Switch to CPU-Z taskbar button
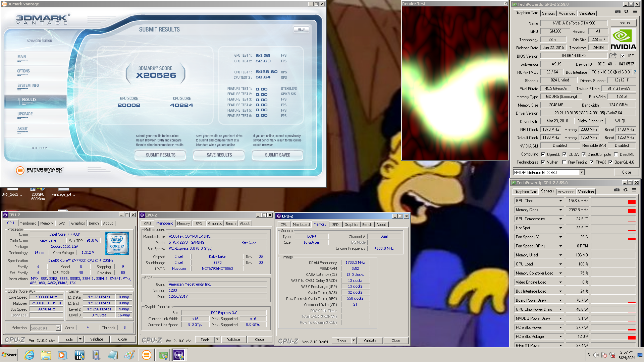Image resolution: width=644 pixels, height=362 pixels. [179, 355]
